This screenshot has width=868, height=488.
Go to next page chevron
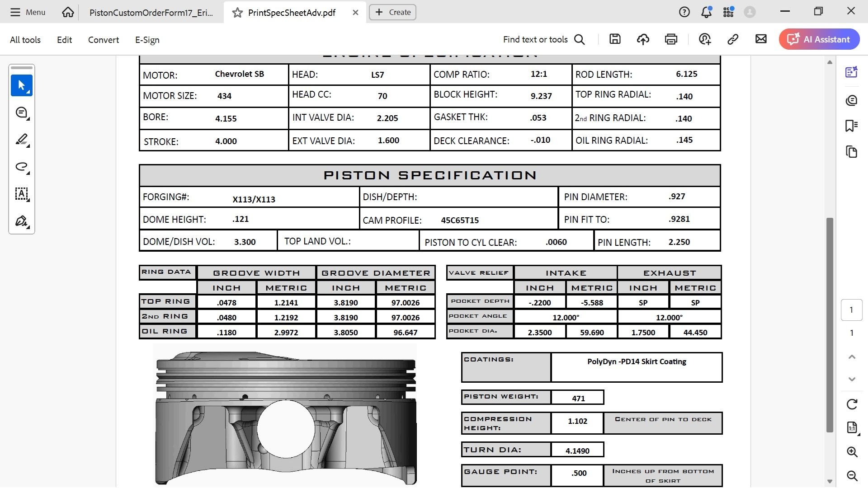pos(852,379)
